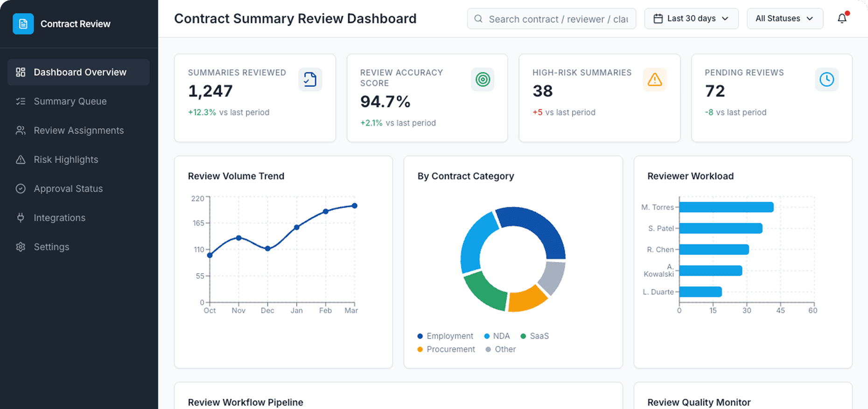This screenshot has width=868, height=409.
Task: Click L. Duarte workload bar
Action: pyautogui.click(x=700, y=292)
